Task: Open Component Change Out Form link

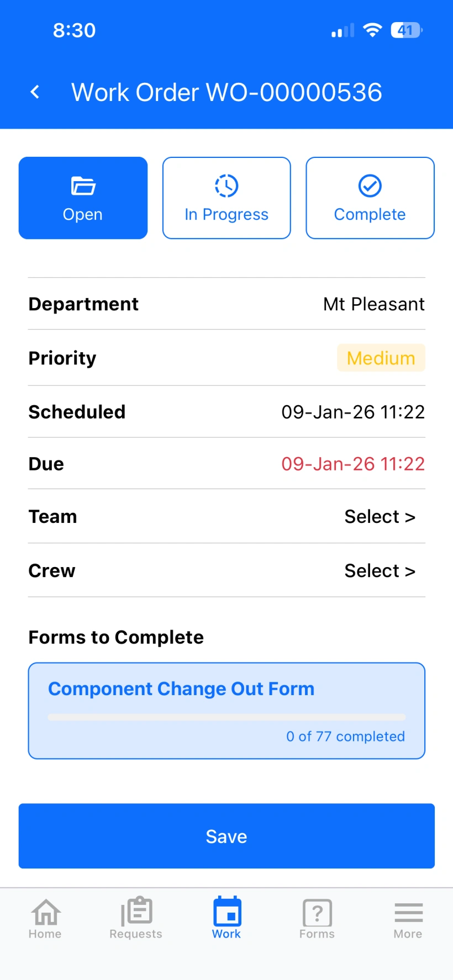Action: coord(181,689)
